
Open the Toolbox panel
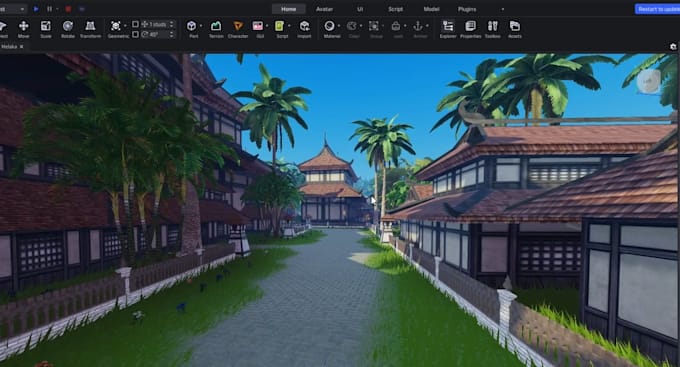pyautogui.click(x=493, y=29)
